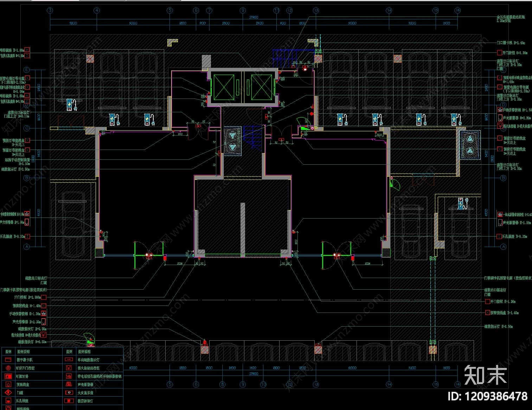Screen dimensions: 532x410
Task: Click the 27900 overall dimension at the top
Action: point(254,17)
